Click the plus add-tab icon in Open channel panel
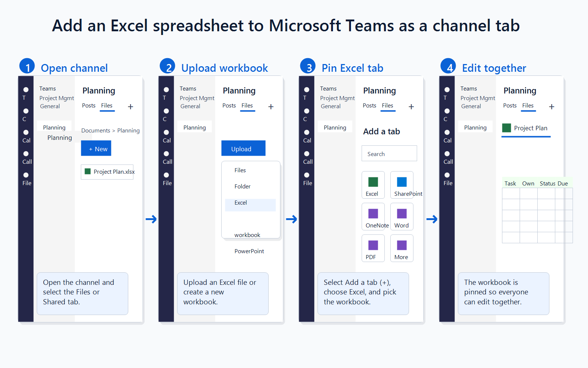Image resolution: width=588 pixels, height=368 pixels. click(130, 107)
